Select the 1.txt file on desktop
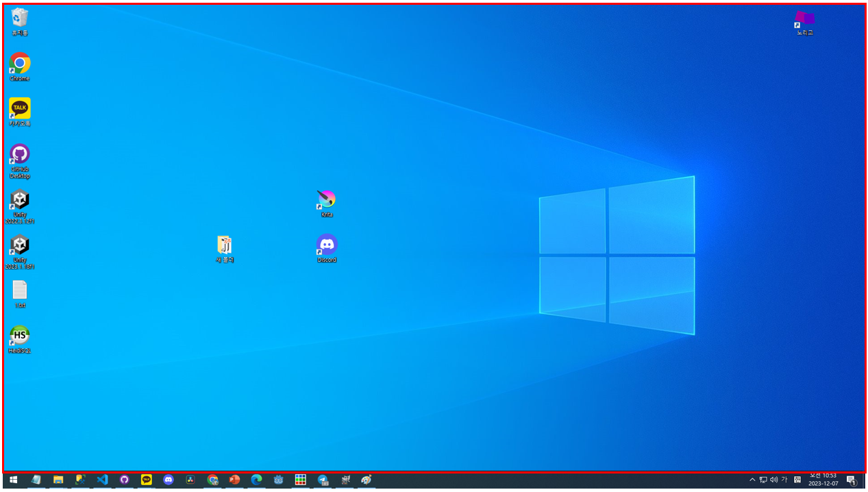The height and width of the screenshot is (492, 868). tap(20, 293)
